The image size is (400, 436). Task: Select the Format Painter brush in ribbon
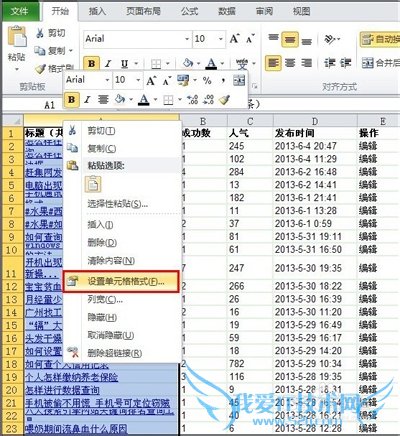(x=40, y=69)
